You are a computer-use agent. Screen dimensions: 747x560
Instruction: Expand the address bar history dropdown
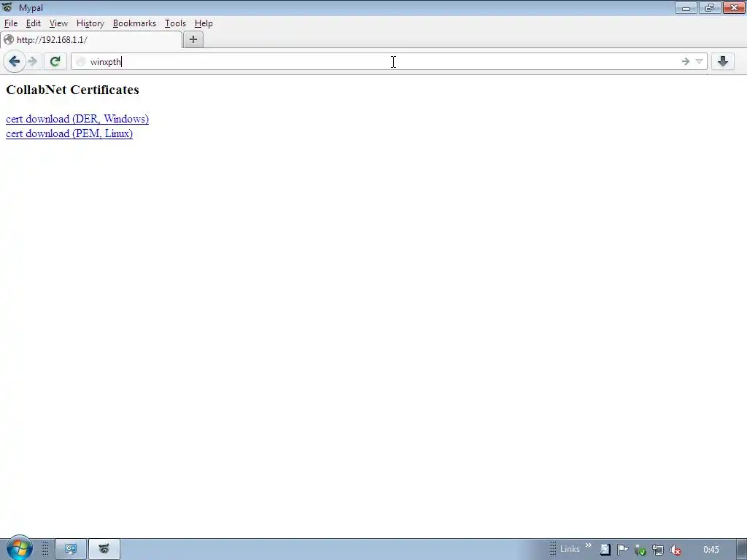pos(699,61)
